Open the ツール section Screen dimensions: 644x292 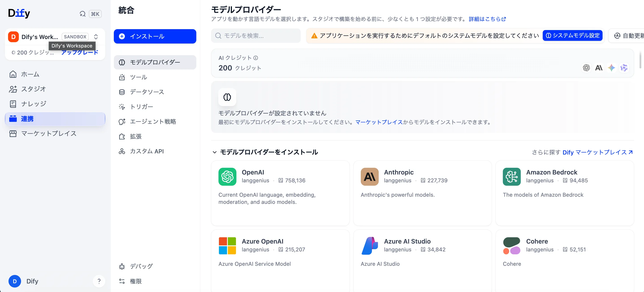(x=155, y=77)
